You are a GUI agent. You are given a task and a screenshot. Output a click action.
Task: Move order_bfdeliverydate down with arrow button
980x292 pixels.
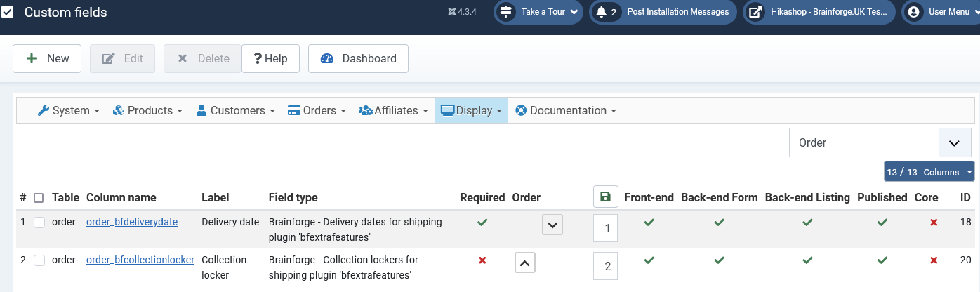tap(552, 225)
